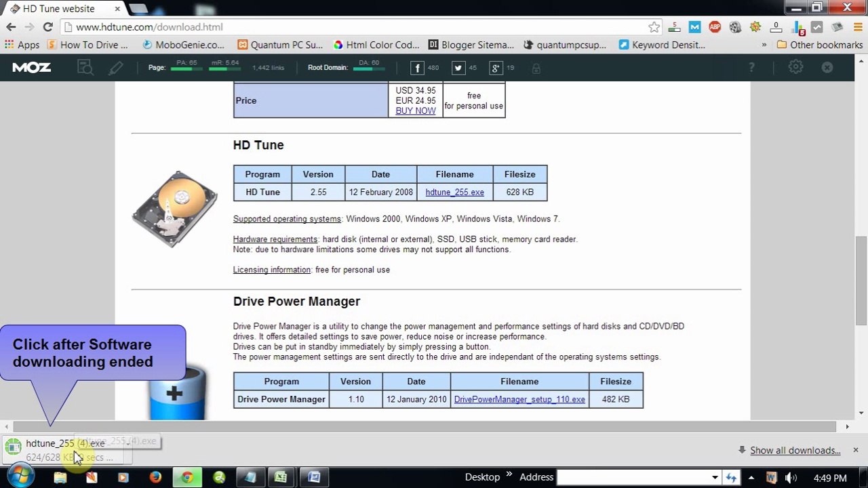Download DrivePowerManager_setup_110.exe link
Viewport: 868px width, 488px height.
(519, 399)
